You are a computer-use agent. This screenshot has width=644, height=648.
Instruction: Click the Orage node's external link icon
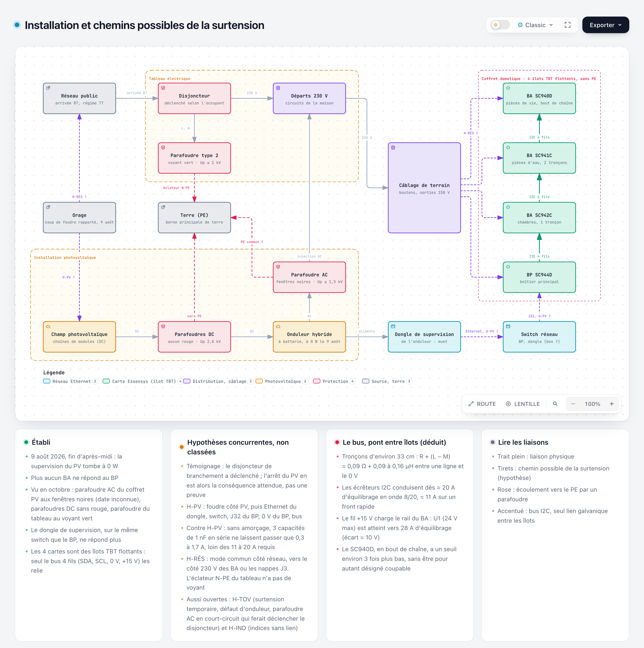click(x=48, y=207)
